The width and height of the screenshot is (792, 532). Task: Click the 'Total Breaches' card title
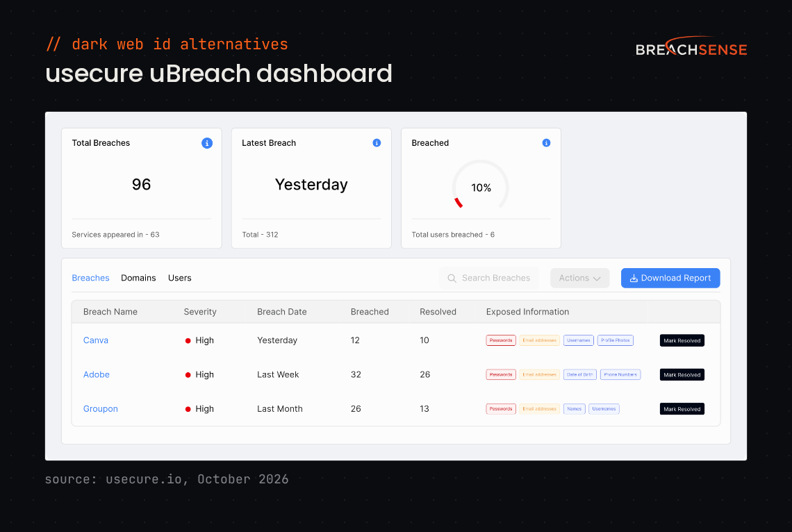click(101, 143)
